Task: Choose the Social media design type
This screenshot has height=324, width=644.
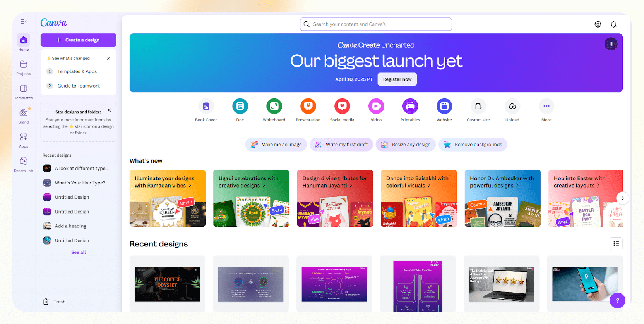Action: tap(342, 110)
